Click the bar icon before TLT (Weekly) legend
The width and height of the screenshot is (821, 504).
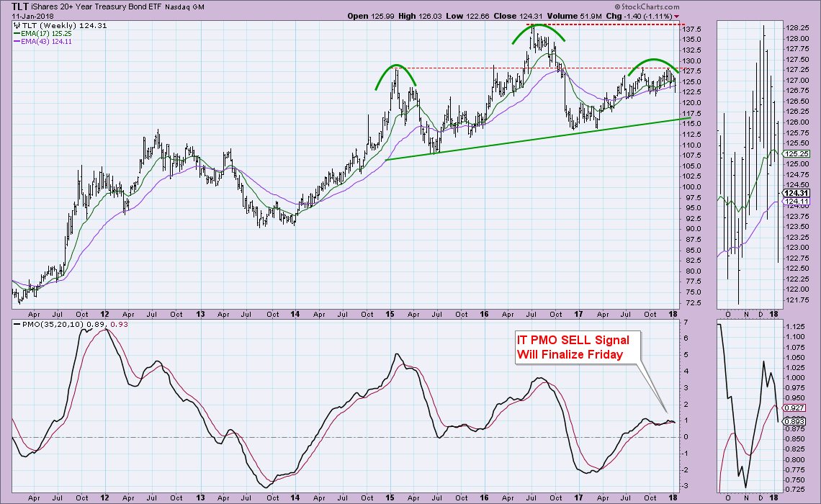(x=17, y=25)
